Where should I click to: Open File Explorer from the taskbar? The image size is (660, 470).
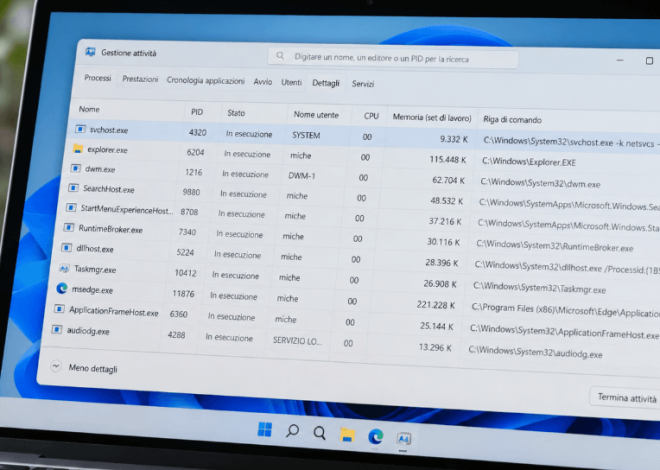pyautogui.click(x=347, y=435)
